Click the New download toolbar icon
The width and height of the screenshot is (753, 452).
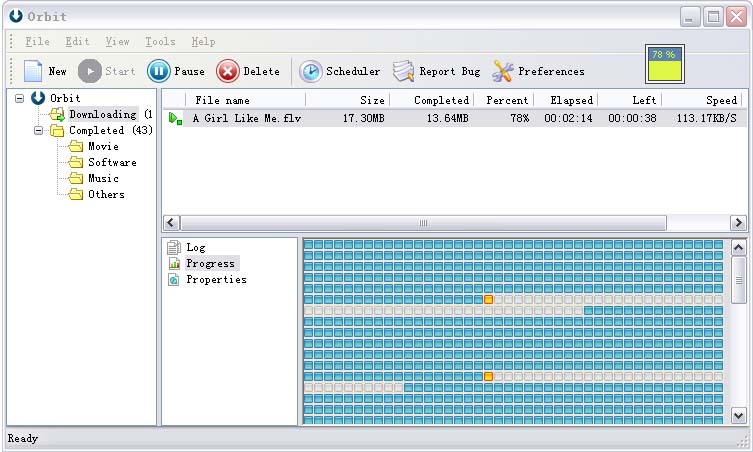(33, 71)
